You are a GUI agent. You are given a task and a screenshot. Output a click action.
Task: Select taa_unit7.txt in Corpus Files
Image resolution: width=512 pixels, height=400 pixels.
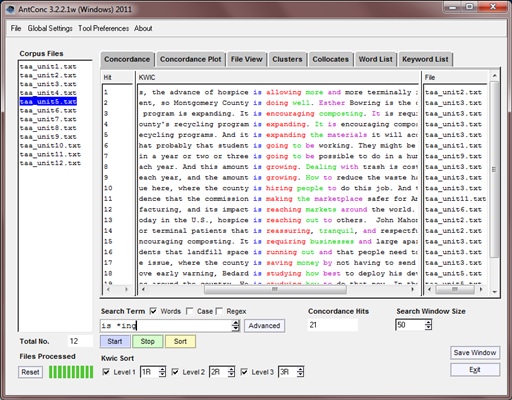pyautogui.click(x=48, y=119)
